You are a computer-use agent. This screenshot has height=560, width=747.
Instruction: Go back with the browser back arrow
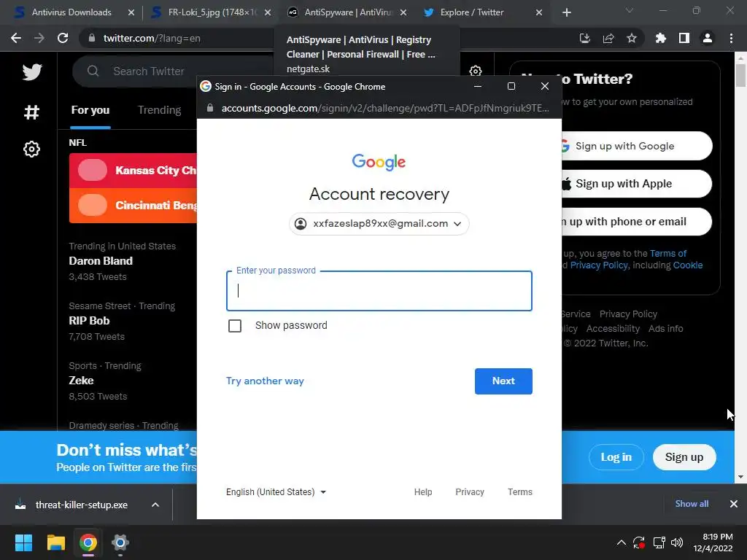[16, 38]
